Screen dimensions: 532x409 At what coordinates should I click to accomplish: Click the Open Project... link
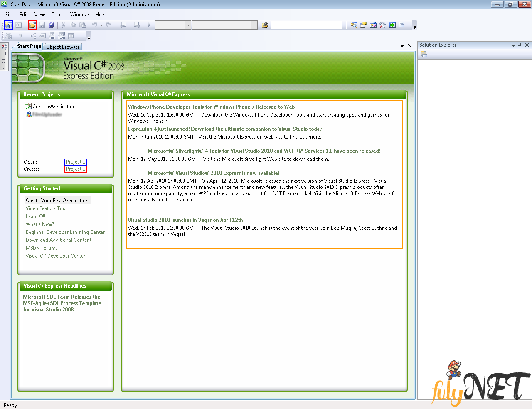(76, 162)
